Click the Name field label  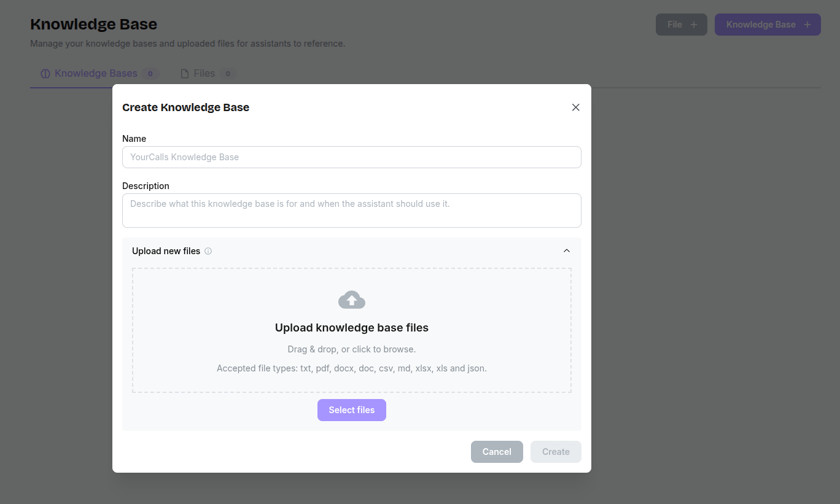pyautogui.click(x=134, y=139)
